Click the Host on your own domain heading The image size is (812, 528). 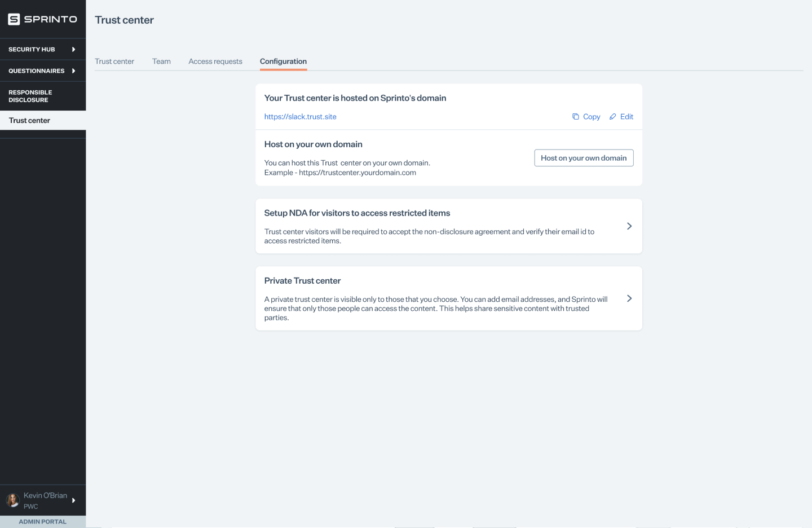pos(313,144)
